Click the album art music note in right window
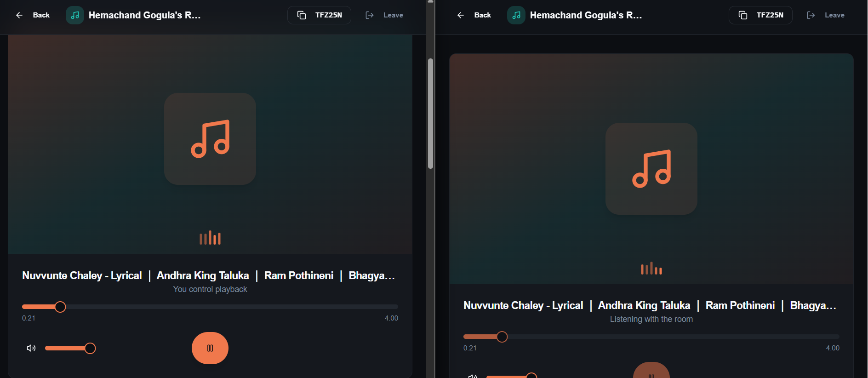868x378 pixels. [651, 169]
